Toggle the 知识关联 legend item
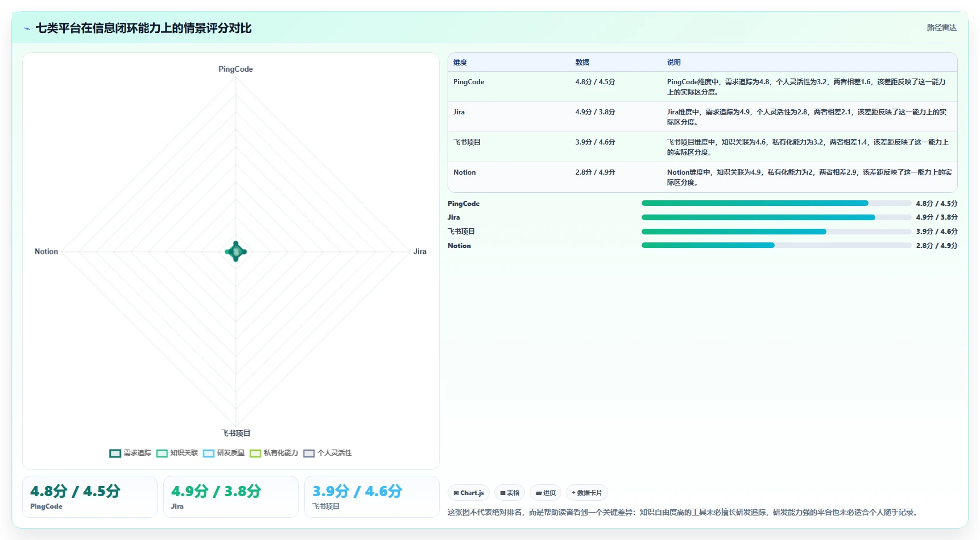This screenshot has width=980, height=540. coord(177,453)
